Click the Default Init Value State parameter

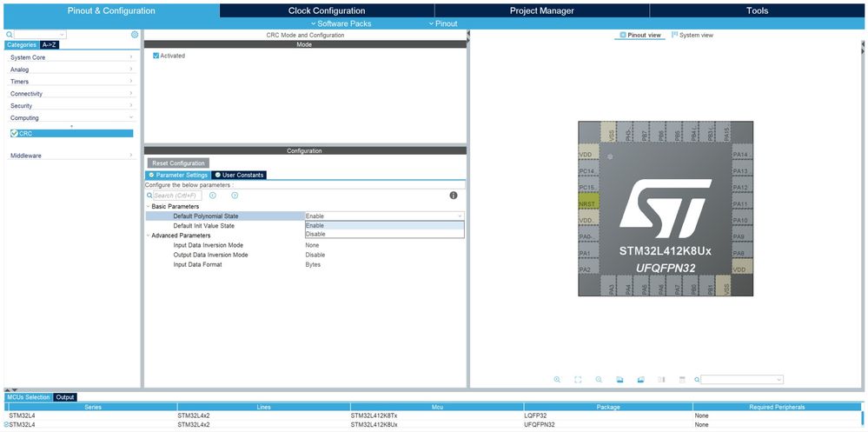[x=203, y=226]
